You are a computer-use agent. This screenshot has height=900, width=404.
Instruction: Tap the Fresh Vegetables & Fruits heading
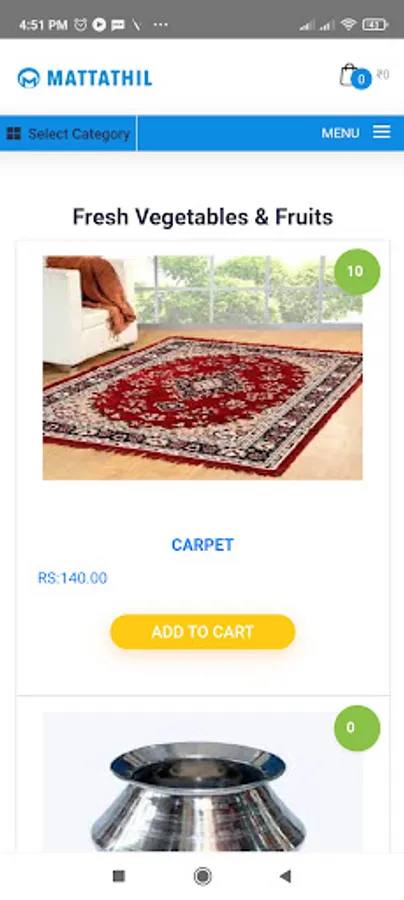click(203, 217)
